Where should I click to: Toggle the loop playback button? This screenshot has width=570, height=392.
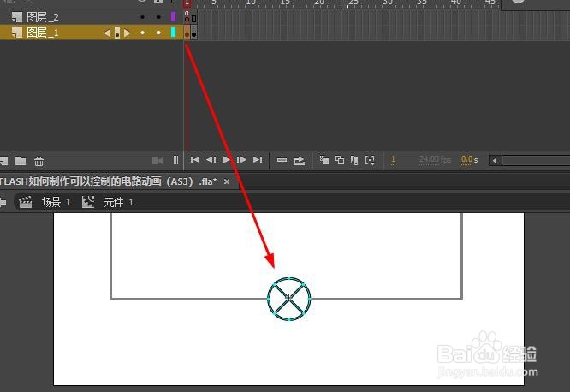[x=299, y=160]
